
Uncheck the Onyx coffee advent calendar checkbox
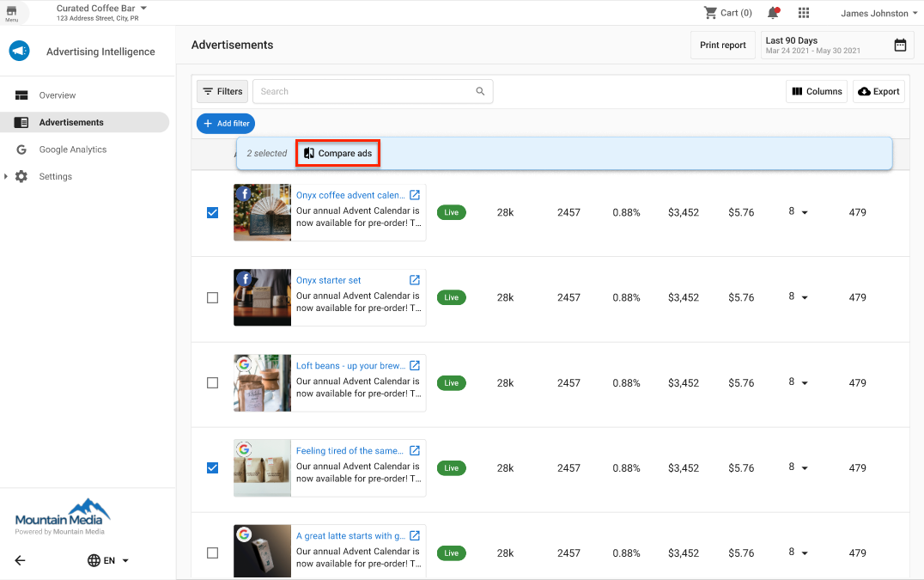tap(212, 212)
